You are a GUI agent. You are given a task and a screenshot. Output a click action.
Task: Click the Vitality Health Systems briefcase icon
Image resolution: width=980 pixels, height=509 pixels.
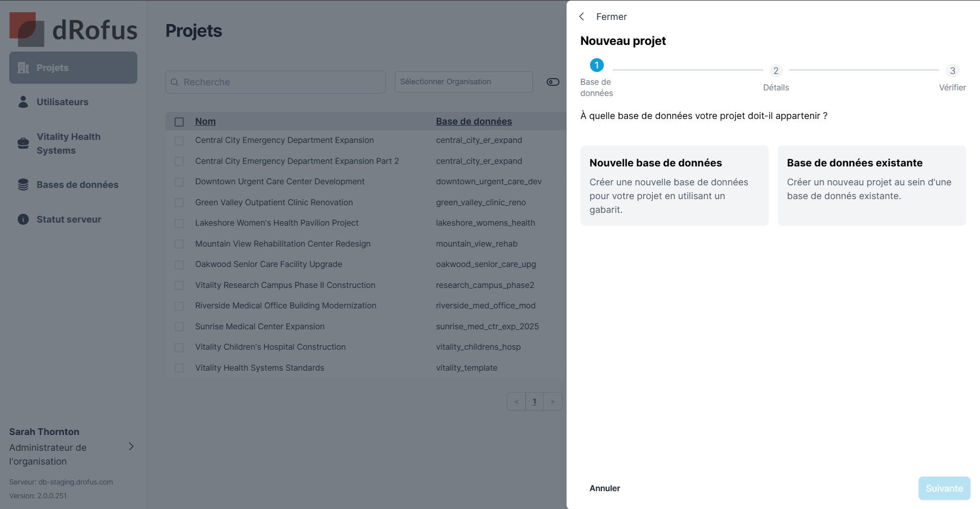point(23,143)
